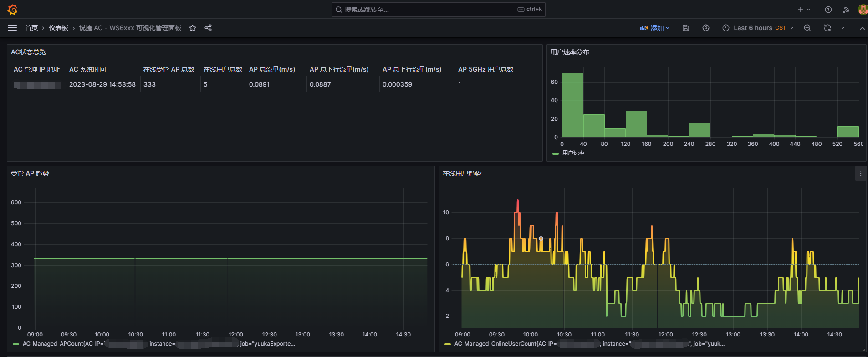868x357 pixels.
Task: Open dashboard settings gear
Action: pyautogui.click(x=706, y=28)
